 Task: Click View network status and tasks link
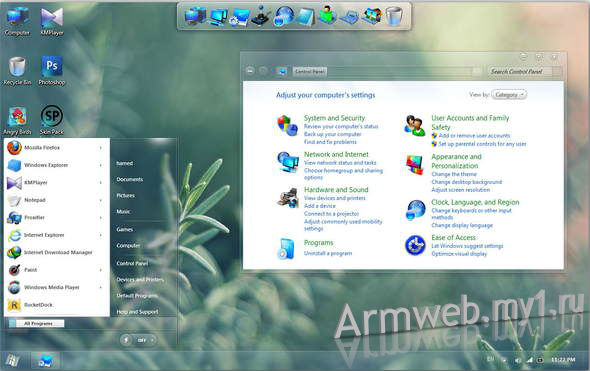tap(340, 163)
